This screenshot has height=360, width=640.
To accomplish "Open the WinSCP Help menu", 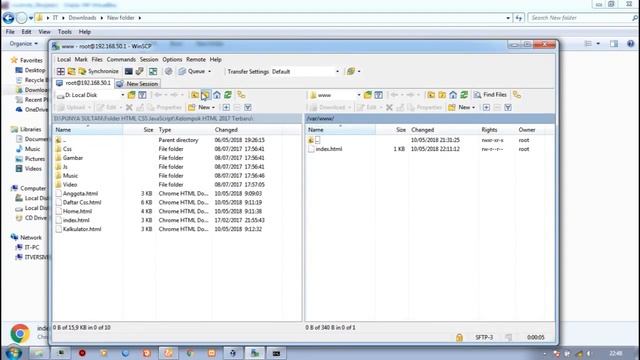I will pos(216,60).
